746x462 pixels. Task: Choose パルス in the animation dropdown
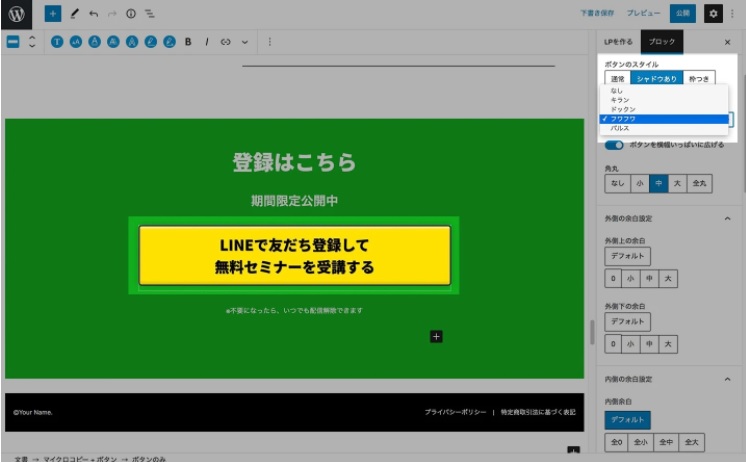(664, 128)
